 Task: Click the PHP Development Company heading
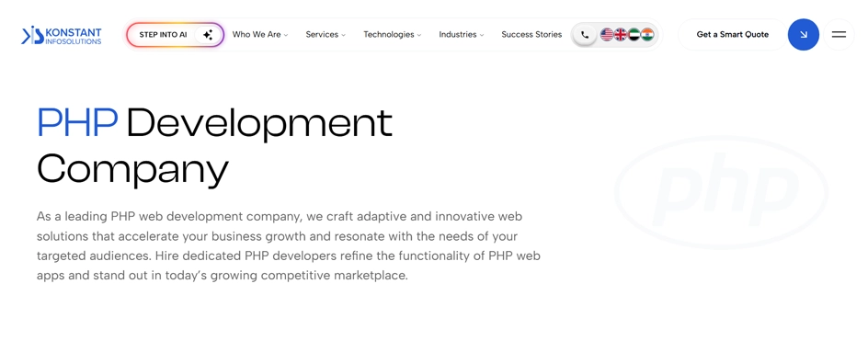pyautogui.click(x=215, y=146)
